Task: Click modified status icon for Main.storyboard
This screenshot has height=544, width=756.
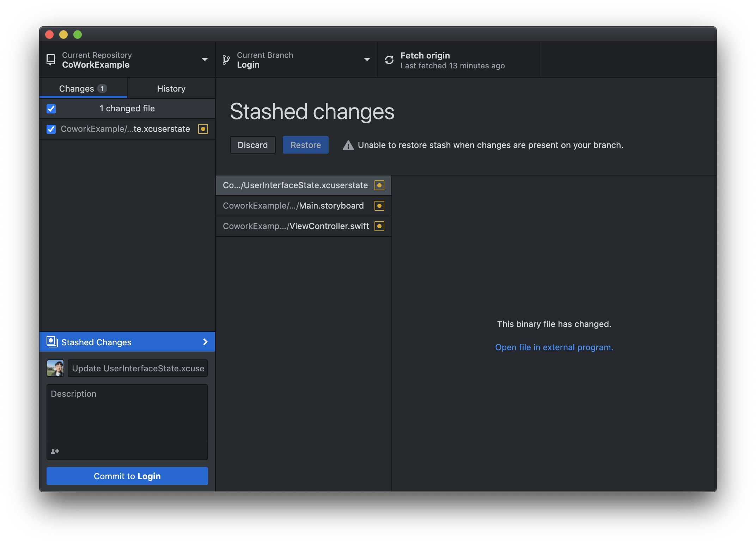Action: click(x=379, y=206)
